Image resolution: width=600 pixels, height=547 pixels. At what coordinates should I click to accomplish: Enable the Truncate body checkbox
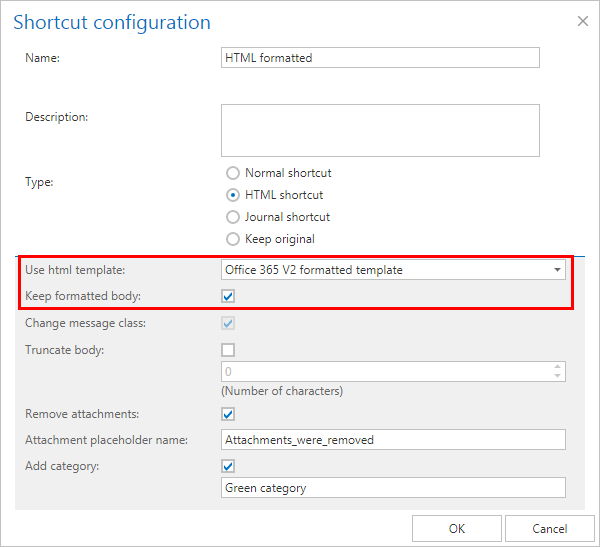228,350
